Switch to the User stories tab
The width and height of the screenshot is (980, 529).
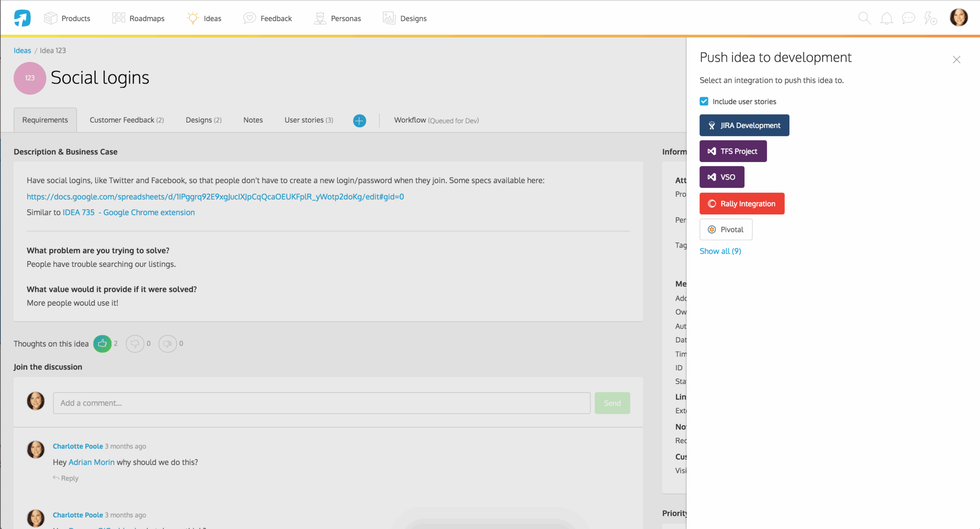coord(309,120)
